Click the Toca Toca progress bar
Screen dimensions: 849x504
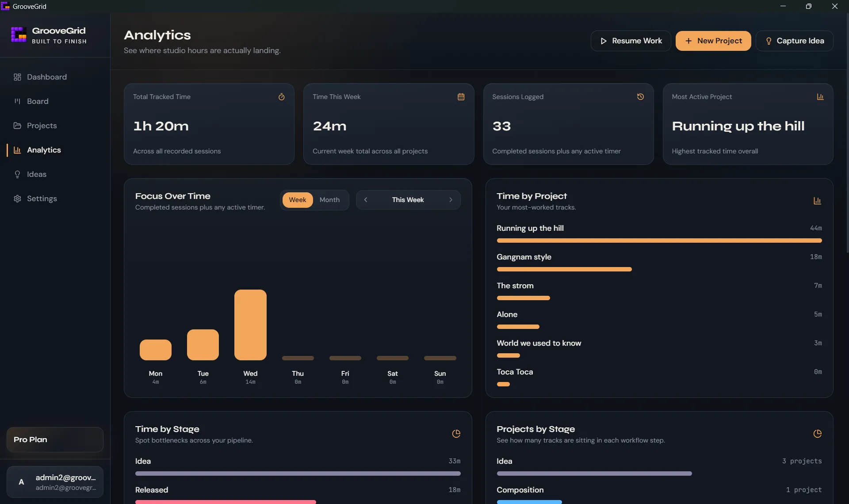[503, 384]
